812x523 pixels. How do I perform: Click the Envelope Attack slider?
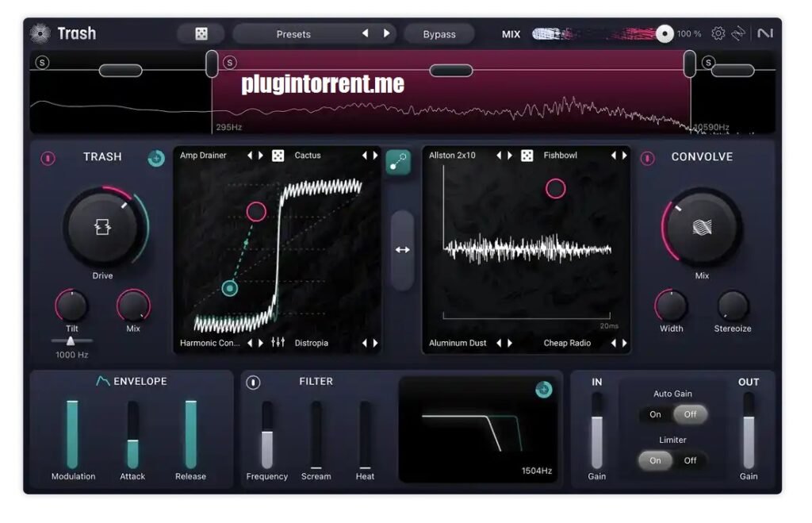click(x=132, y=434)
